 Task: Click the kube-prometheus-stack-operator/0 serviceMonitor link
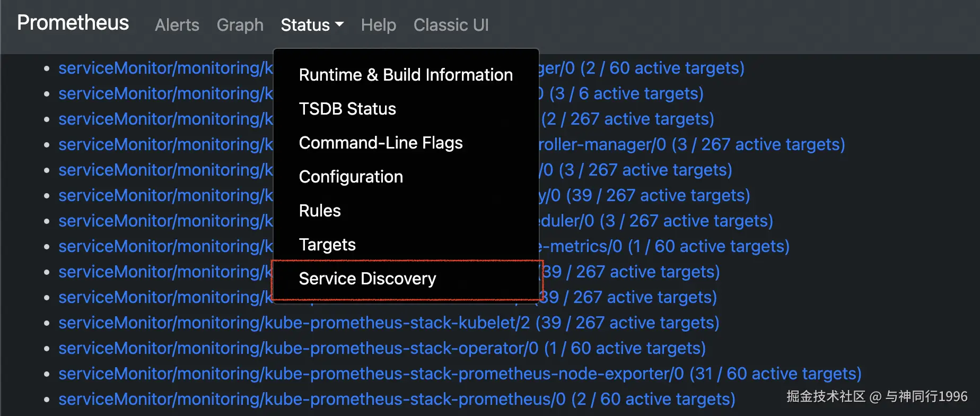click(x=382, y=348)
